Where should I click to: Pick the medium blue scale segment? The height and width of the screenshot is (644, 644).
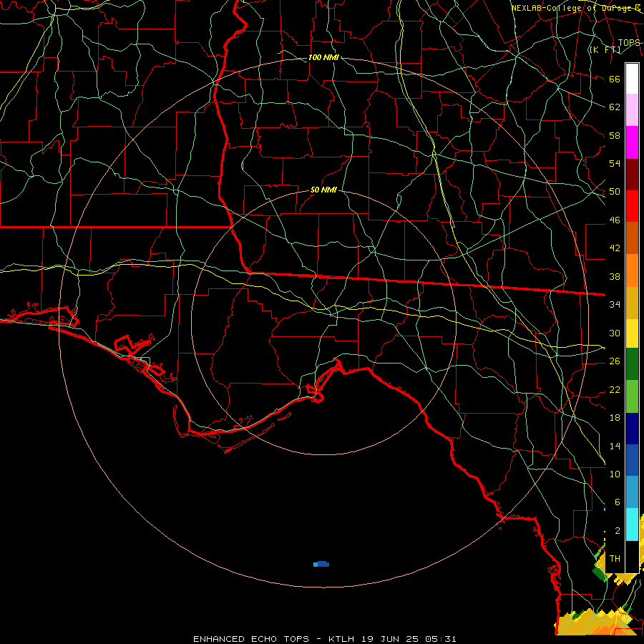coord(632,460)
